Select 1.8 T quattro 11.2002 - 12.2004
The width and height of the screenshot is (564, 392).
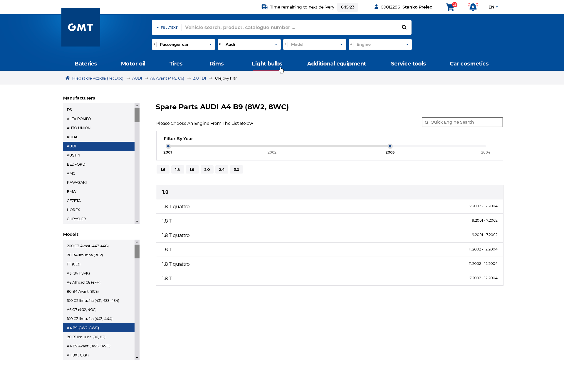[x=330, y=264]
